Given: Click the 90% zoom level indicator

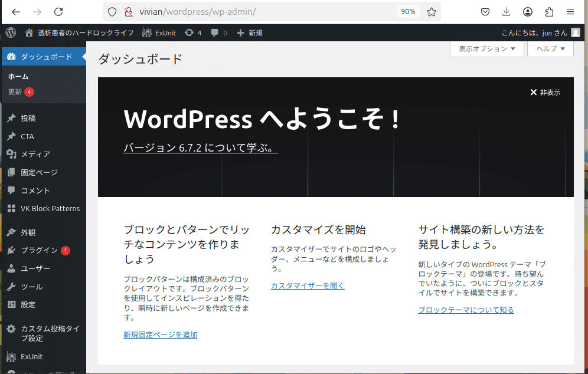Looking at the screenshot, I should tap(407, 12).
